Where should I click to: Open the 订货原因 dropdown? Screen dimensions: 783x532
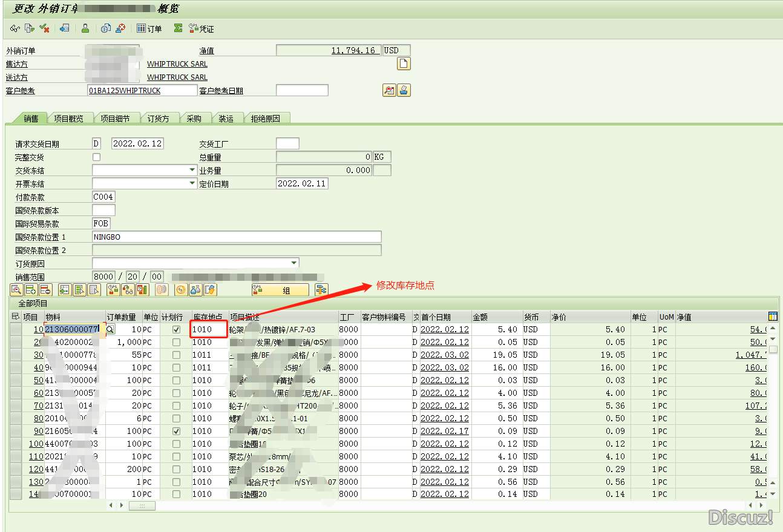[295, 263]
